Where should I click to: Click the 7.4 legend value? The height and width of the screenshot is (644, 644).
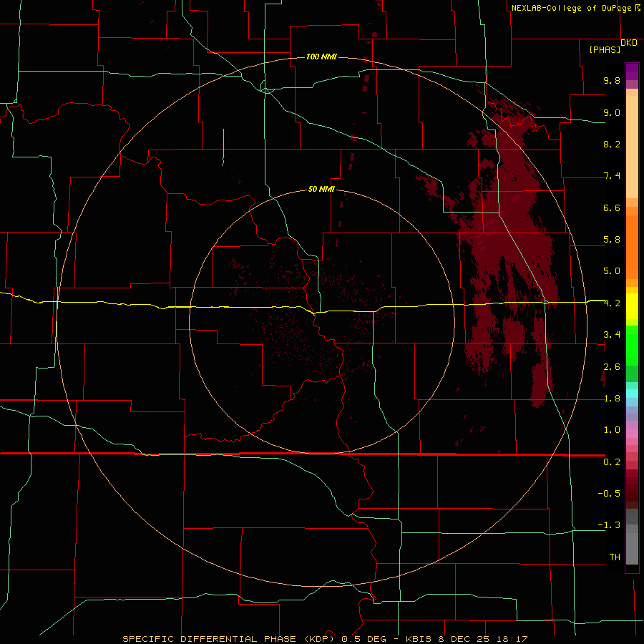click(612, 176)
